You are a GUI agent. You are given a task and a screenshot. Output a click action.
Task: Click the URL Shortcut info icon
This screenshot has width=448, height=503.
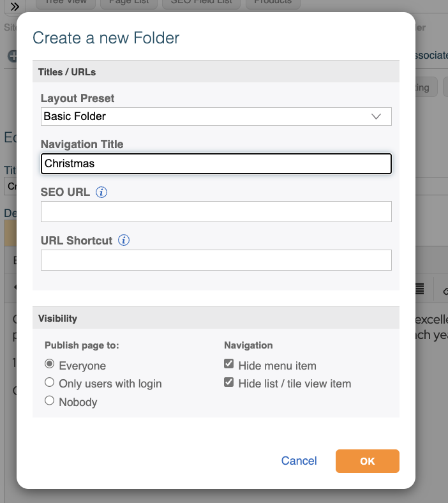(124, 241)
